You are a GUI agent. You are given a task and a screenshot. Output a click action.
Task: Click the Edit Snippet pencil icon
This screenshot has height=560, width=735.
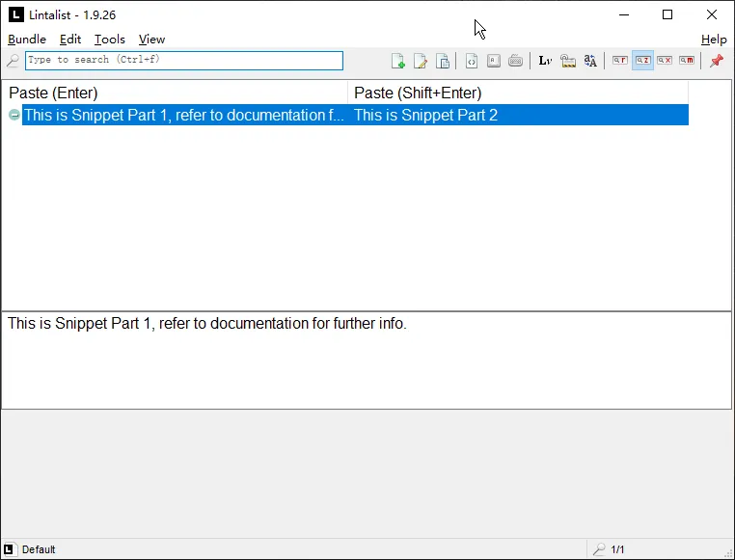click(421, 61)
